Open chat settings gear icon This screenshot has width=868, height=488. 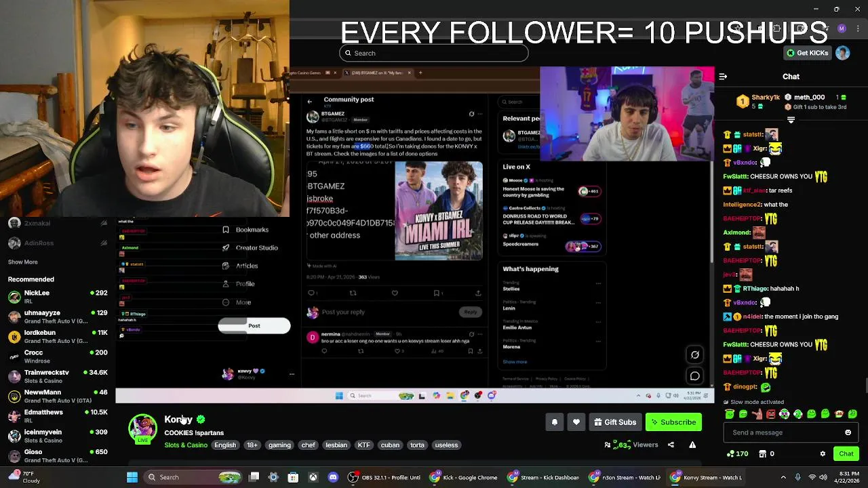823,453
